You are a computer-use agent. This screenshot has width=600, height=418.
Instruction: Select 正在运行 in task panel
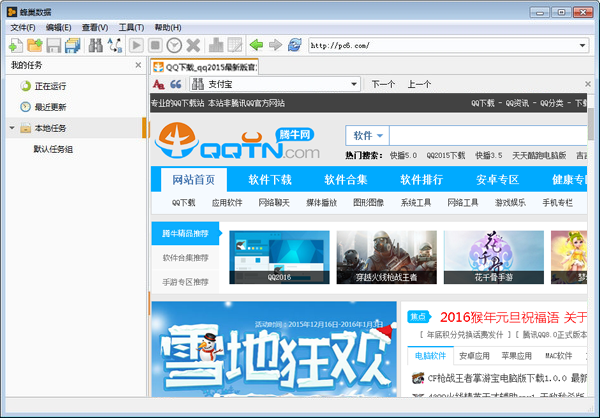click(51, 87)
